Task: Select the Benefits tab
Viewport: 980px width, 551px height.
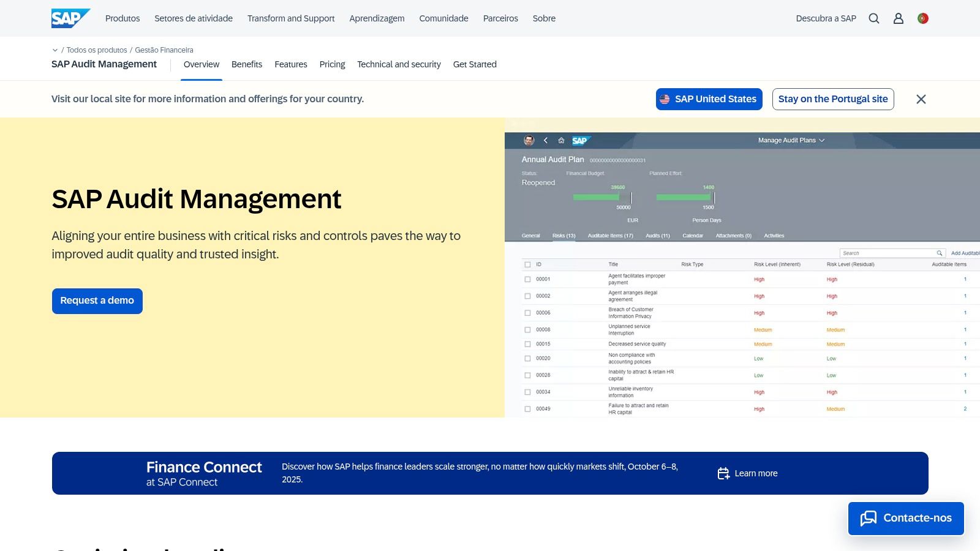Action: (x=247, y=64)
